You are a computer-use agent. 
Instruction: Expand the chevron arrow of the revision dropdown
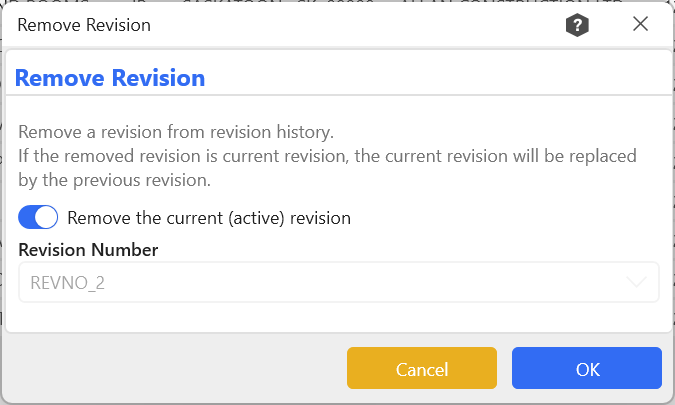pos(637,283)
